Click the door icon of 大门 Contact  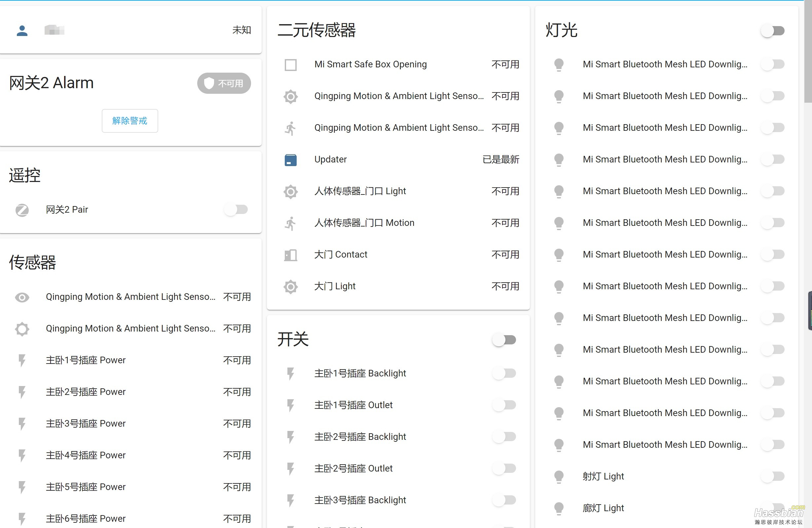coord(291,255)
